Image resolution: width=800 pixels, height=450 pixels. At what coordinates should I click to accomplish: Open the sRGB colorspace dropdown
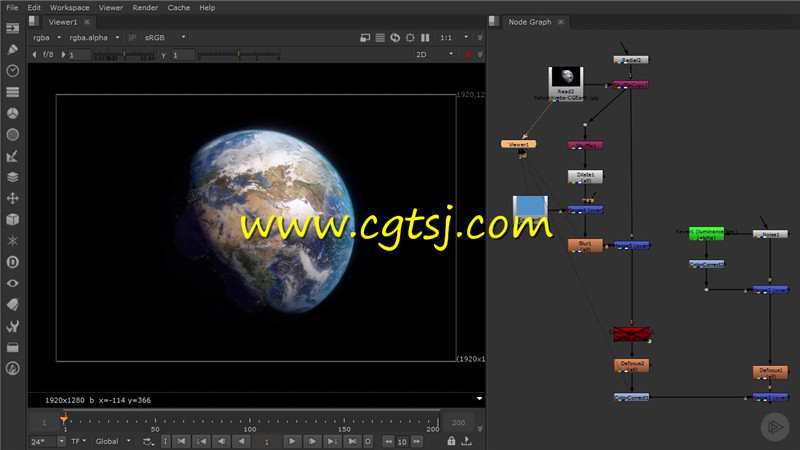pos(165,38)
